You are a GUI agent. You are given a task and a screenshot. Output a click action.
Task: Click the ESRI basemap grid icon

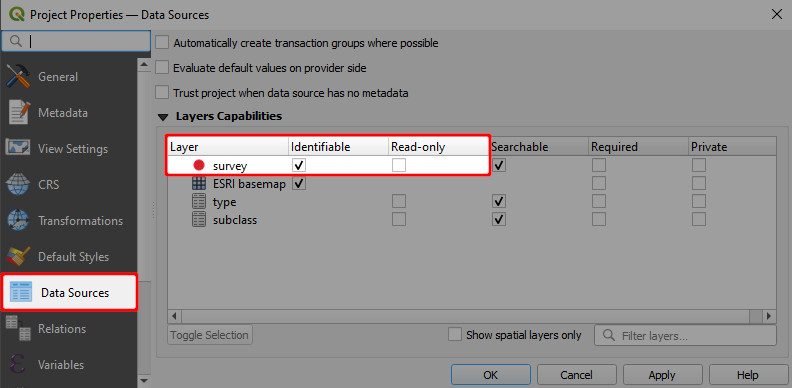tap(199, 183)
